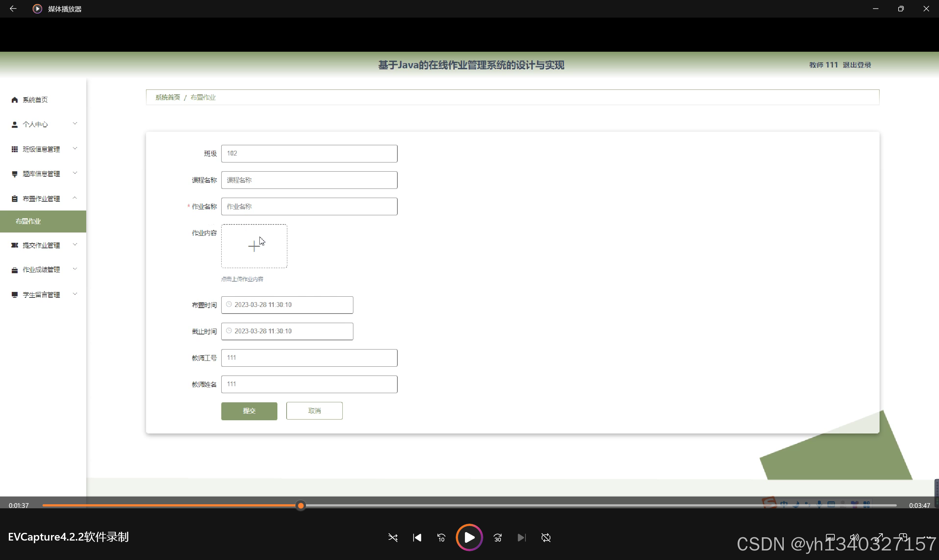Click the video progress slider handle
Viewport: 939px width, 560px height.
[x=301, y=505]
